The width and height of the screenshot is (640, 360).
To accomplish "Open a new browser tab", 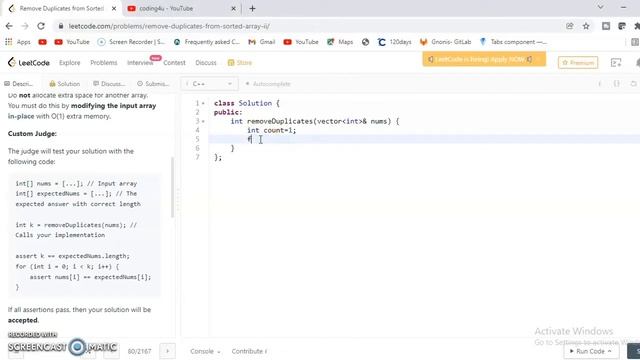I will click(x=252, y=8).
